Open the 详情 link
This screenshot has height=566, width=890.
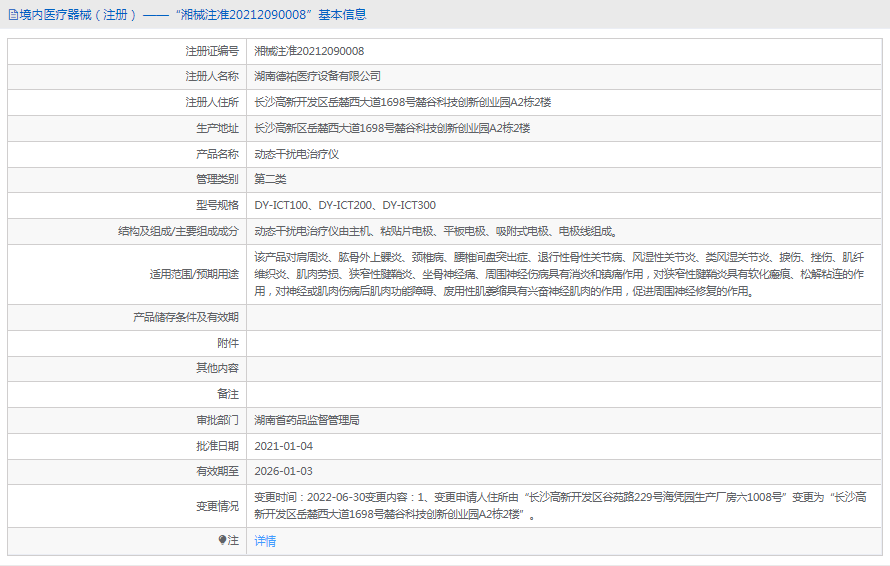265,541
